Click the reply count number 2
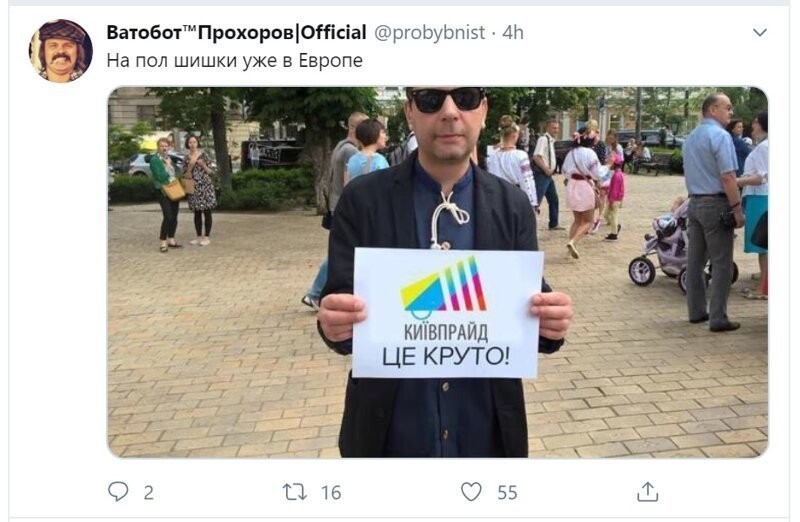Viewport: 800px width, 522px height. click(148, 491)
